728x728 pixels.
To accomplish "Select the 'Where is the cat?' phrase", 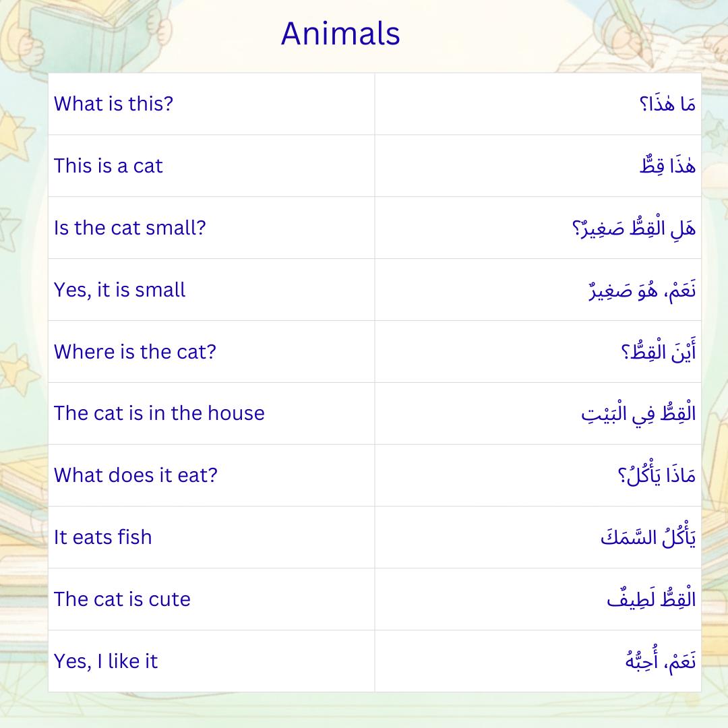I will 135,351.
